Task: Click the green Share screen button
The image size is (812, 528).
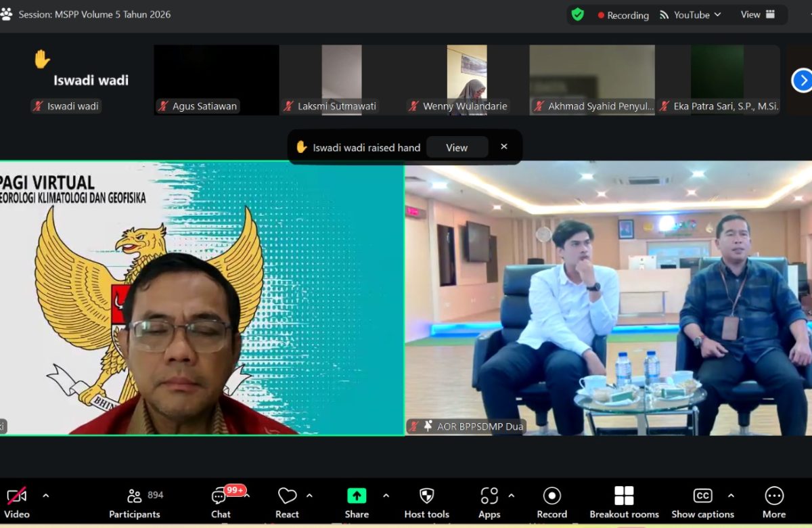Action: click(x=357, y=496)
